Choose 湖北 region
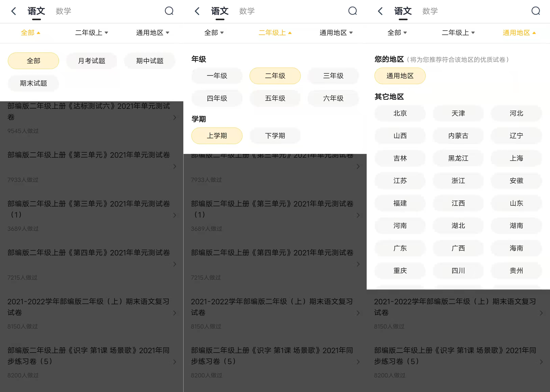The height and width of the screenshot is (392, 550). click(x=458, y=226)
